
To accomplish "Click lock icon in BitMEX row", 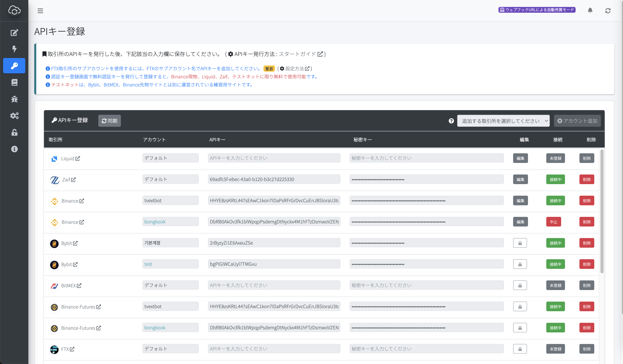I will pyautogui.click(x=520, y=285).
